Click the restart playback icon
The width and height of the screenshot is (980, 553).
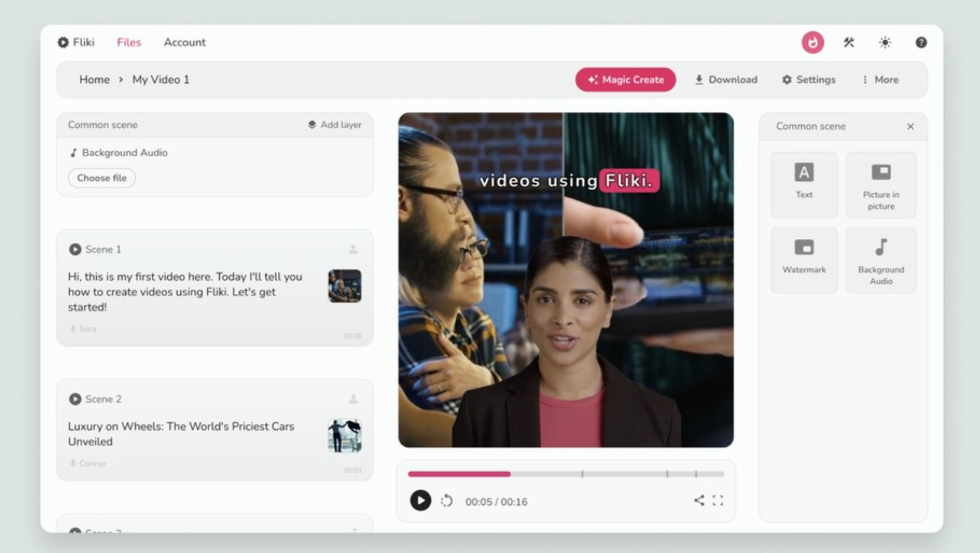447,501
